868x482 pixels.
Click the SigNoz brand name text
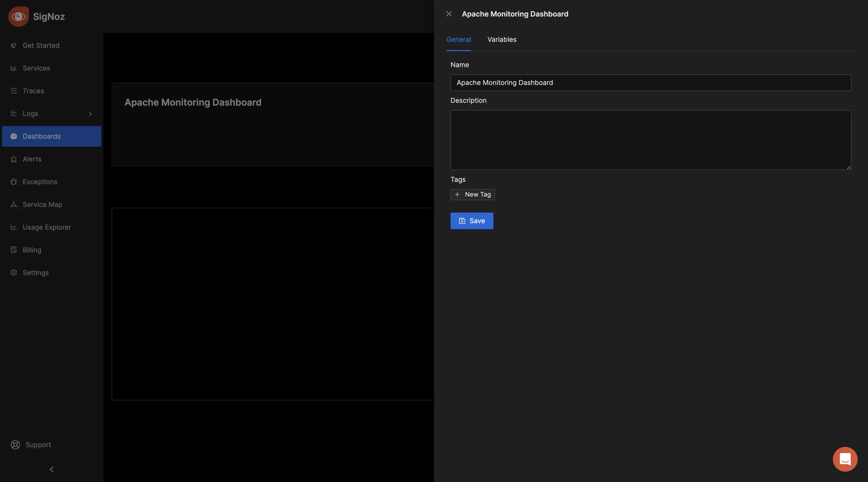(49, 17)
